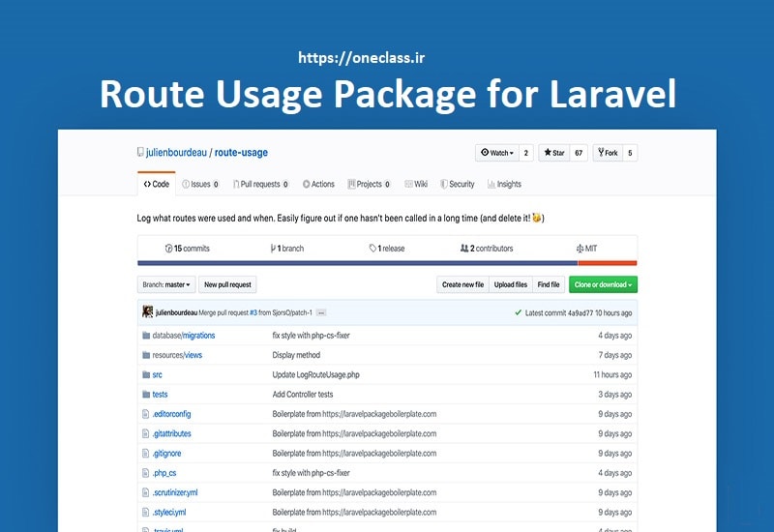Open the resources/views folder

[x=177, y=355]
